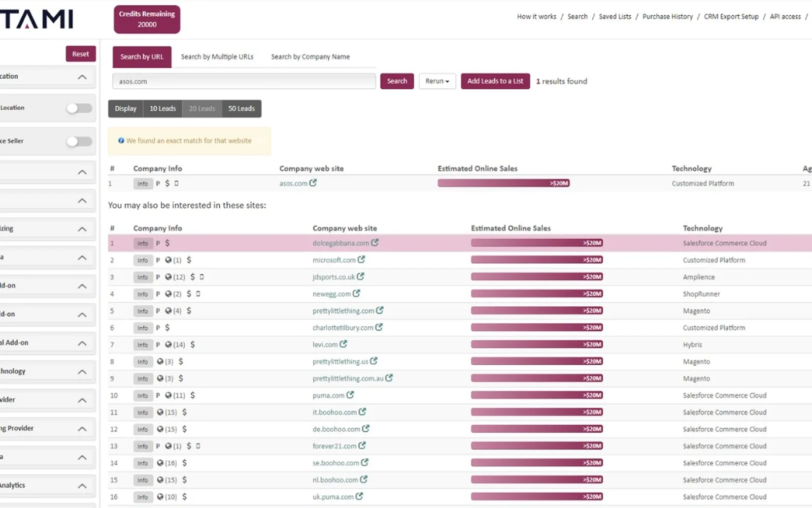Screen dimensions: 812x508
Task: Switch to Search by Company Name tab
Action: pyautogui.click(x=310, y=57)
